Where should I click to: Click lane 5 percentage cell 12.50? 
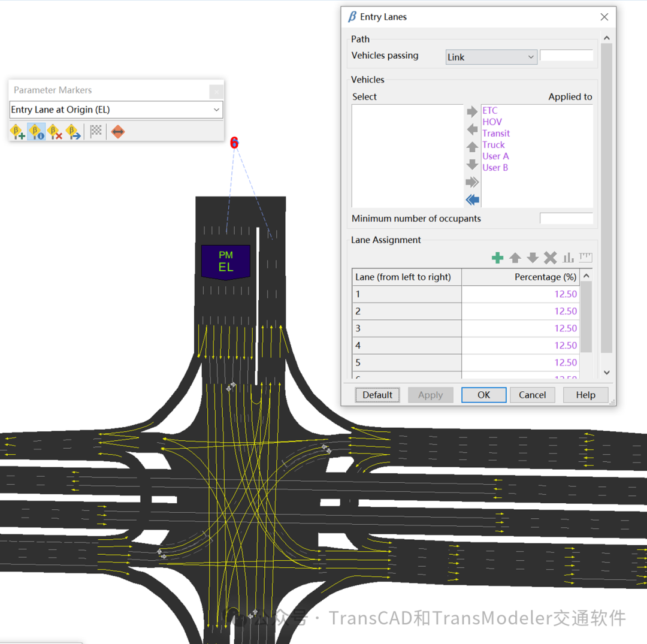(521, 362)
